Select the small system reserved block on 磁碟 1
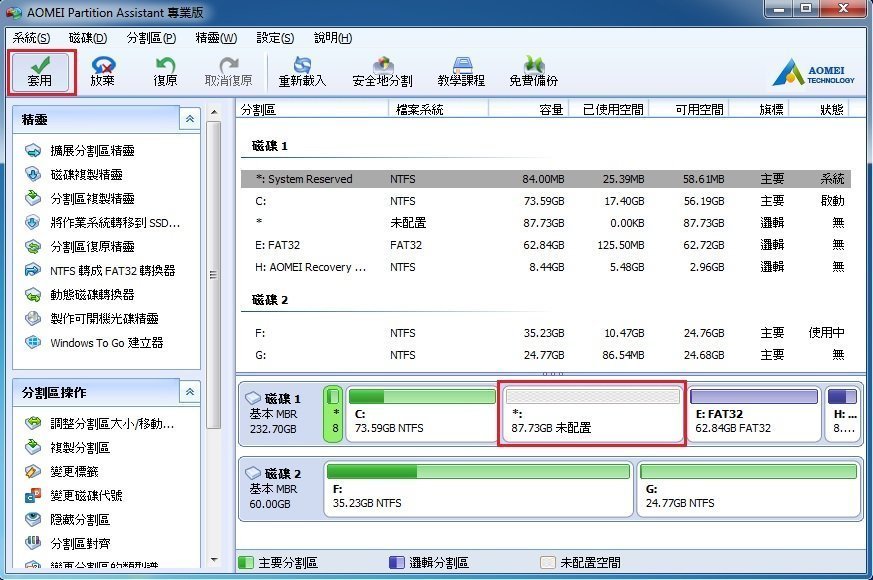873x580 pixels. click(333, 414)
